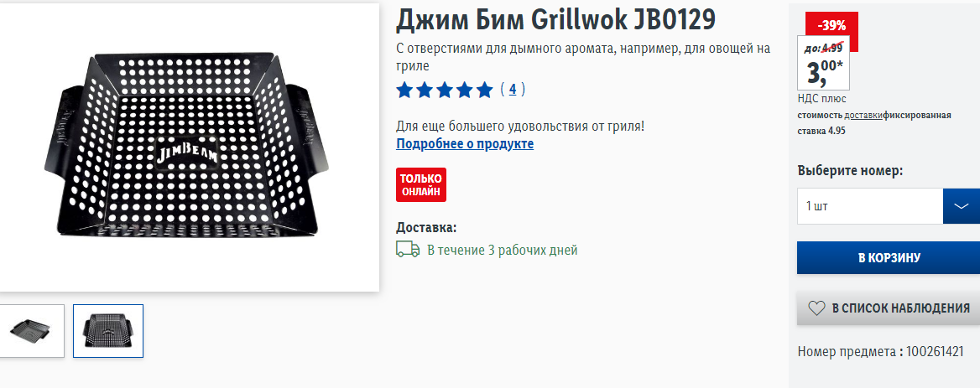Click the red −39% discount badge
The height and width of the screenshot is (388, 980).
pos(831,26)
